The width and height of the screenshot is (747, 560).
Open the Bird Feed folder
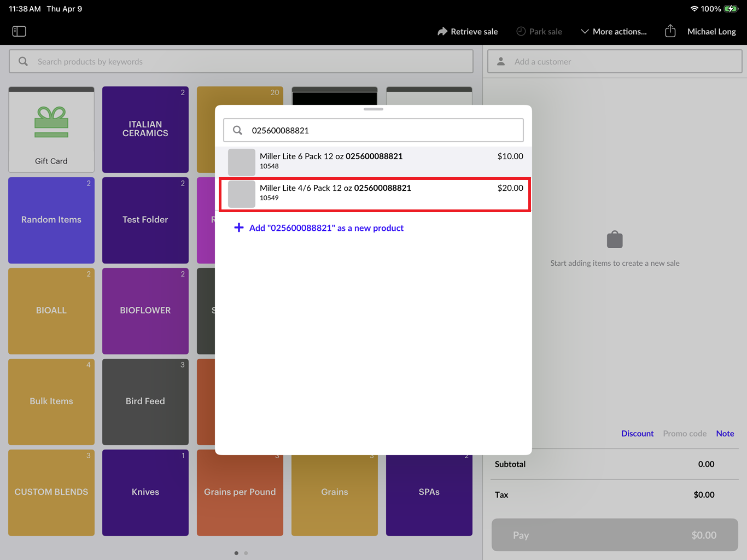click(145, 402)
